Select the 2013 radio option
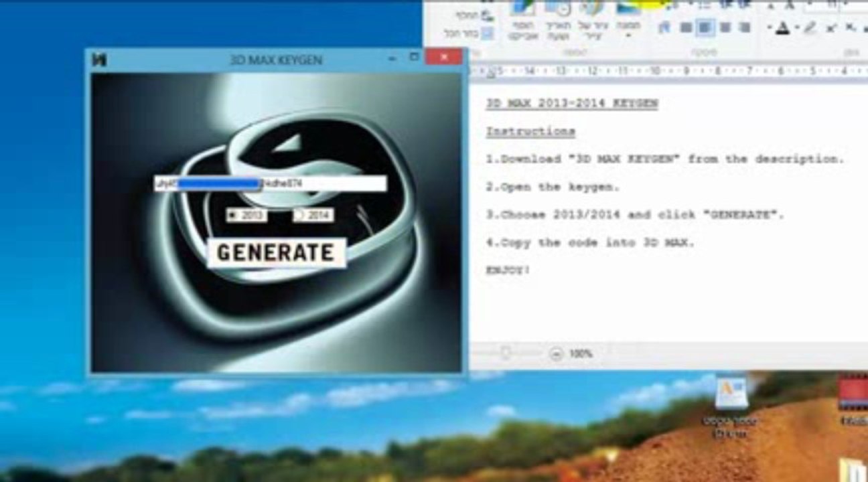 coord(246,215)
